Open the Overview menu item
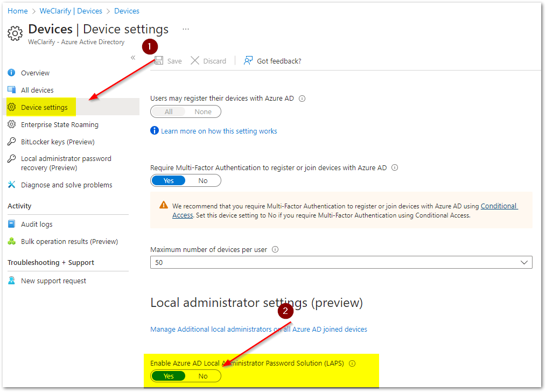This screenshot has width=546, height=392. tap(35, 73)
